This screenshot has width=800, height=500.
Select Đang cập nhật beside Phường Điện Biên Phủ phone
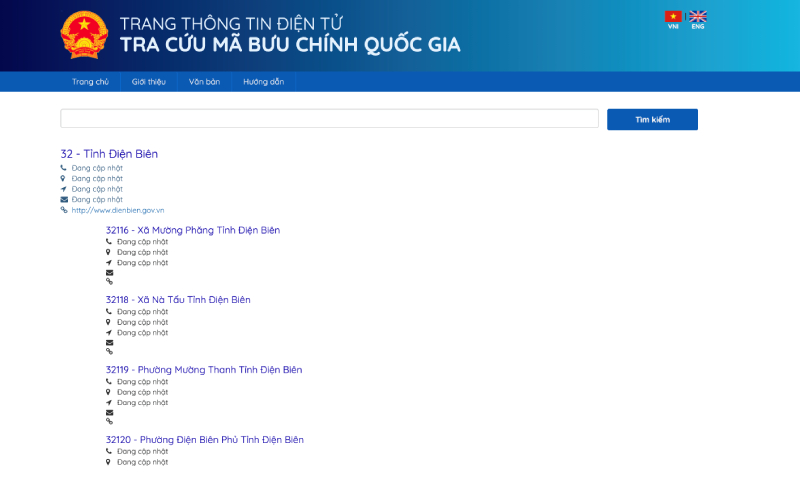click(x=142, y=452)
